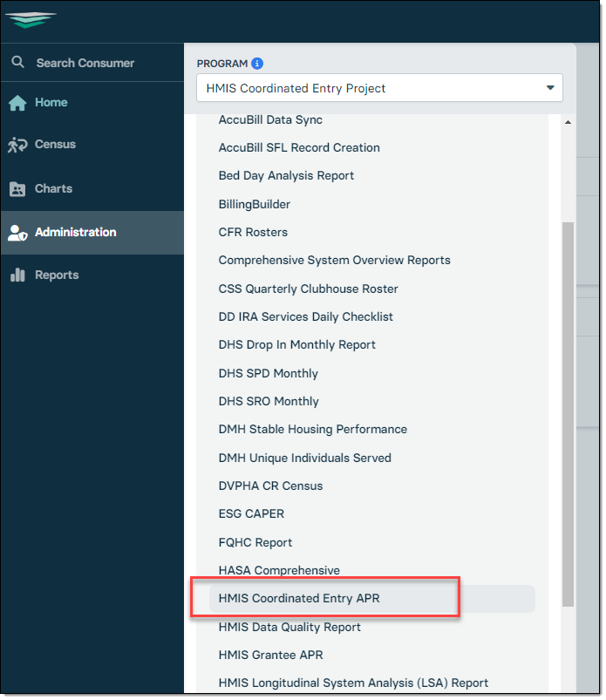Select ESG CAPER from the list

(251, 513)
